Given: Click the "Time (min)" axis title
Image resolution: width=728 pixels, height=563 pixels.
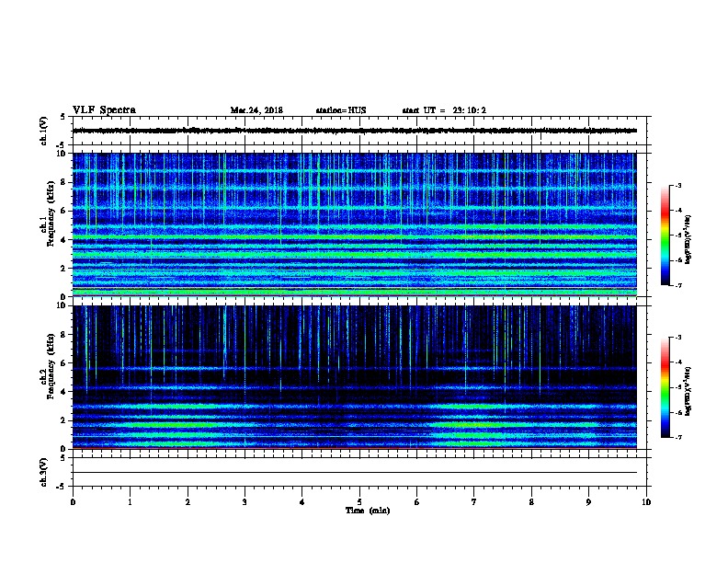Looking at the screenshot, I should pos(368,511).
